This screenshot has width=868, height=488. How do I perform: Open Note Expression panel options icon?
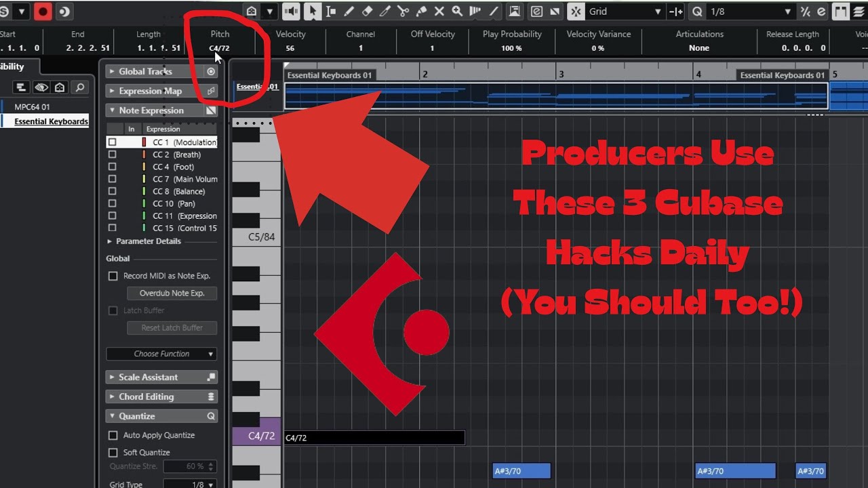[211, 110]
